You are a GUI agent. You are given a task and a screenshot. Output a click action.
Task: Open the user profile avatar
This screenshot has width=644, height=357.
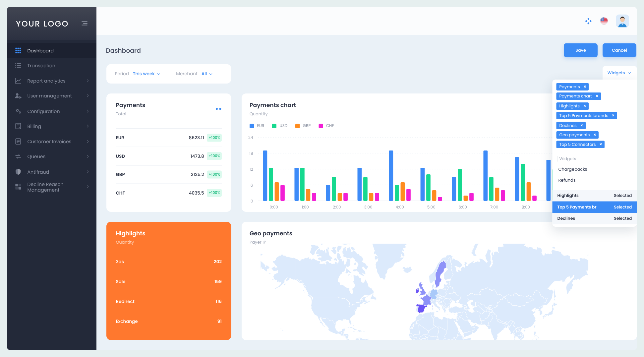(x=622, y=21)
